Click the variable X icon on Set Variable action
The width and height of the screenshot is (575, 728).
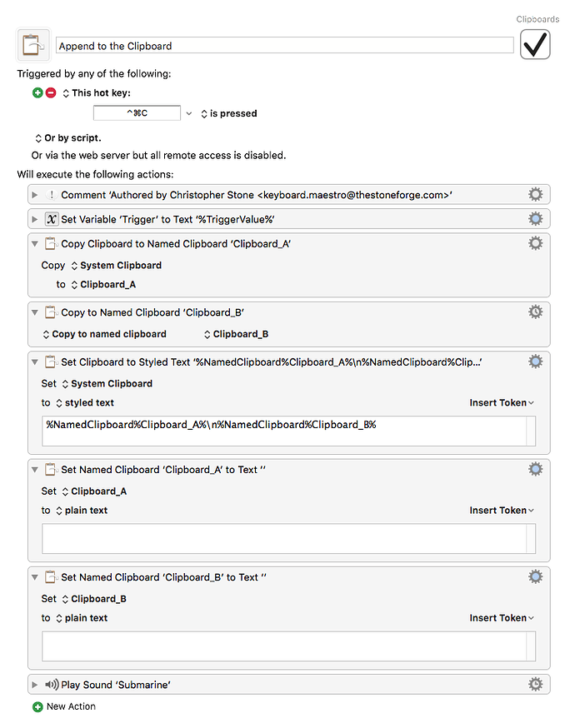[52, 219]
